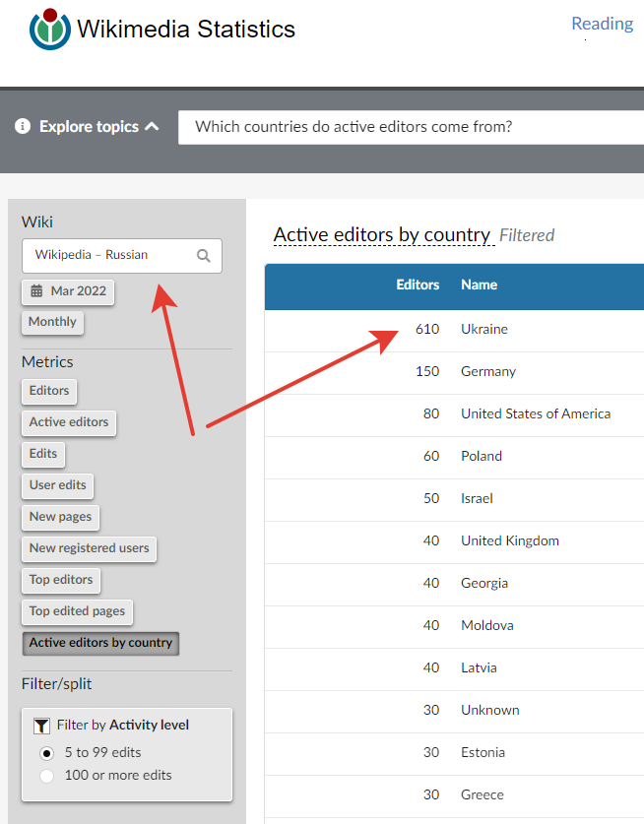Open the Monthly granularity selector
This screenshot has height=824, width=644.
tap(52, 322)
